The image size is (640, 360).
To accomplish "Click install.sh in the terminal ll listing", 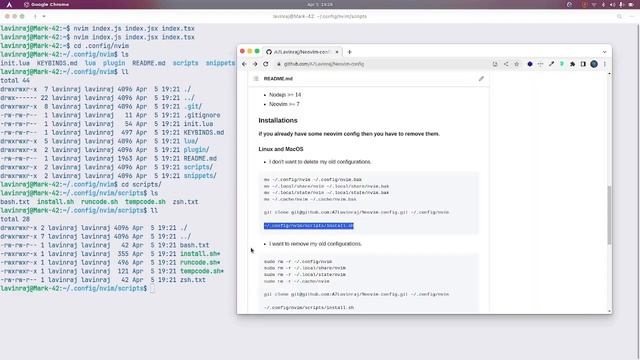I will pos(200,254).
